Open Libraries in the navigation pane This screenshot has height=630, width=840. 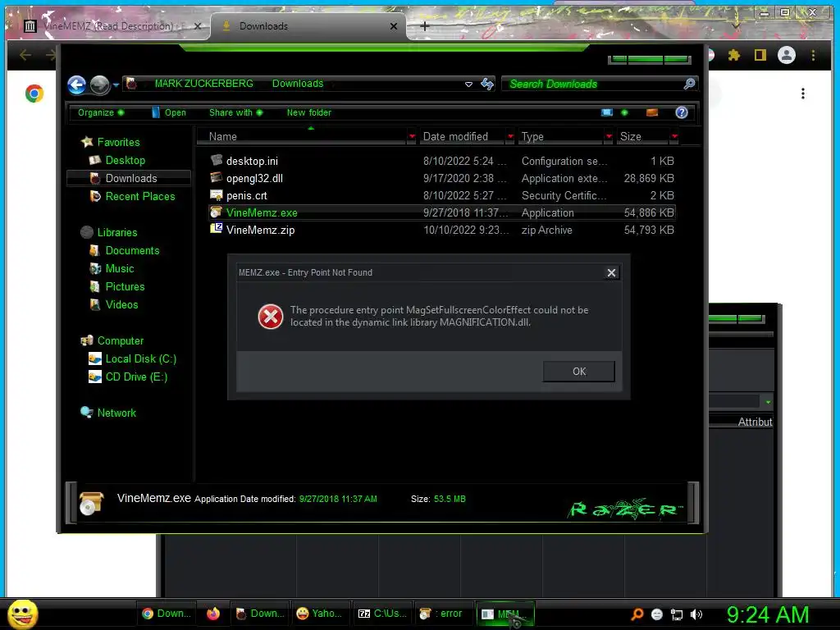(x=116, y=232)
